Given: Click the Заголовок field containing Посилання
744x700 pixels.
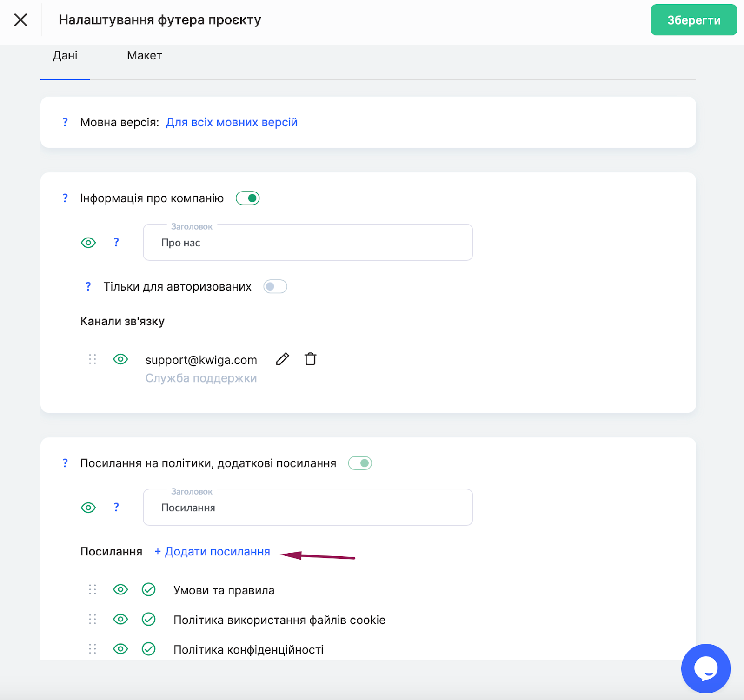Looking at the screenshot, I should 307,508.
